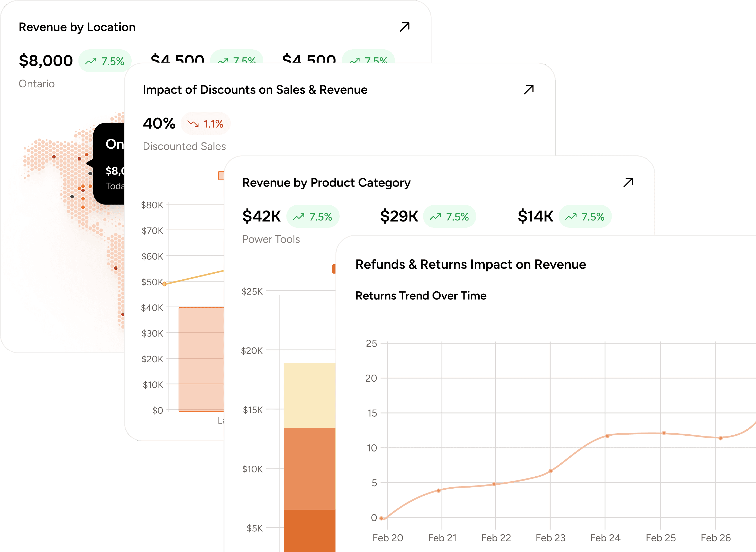Click the 7.5% badge next to $14K

(585, 217)
